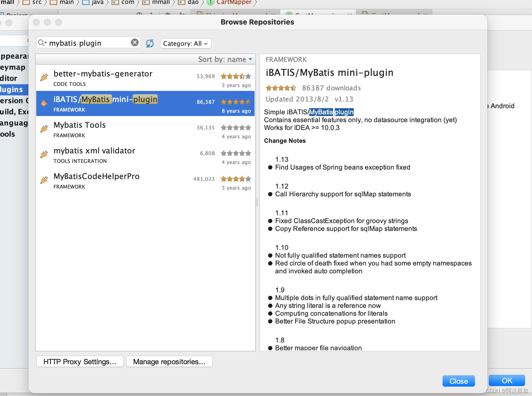Click star rating of mybatis xml validator
The width and height of the screenshot is (532, 396).
236,153
